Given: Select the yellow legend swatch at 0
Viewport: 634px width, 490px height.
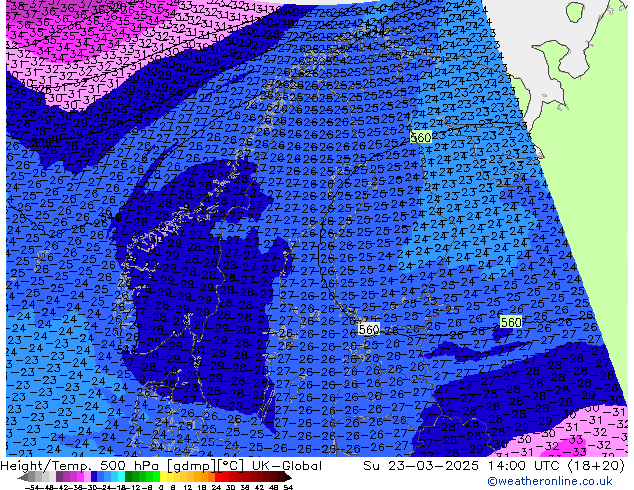Looking at the screenshot, I should pyautogui.click(x=163, y=477).
